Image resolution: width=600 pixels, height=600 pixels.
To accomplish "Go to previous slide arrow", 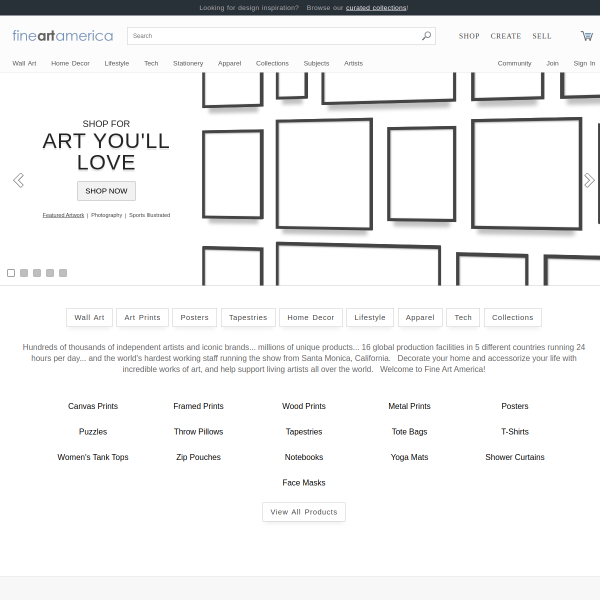I will pos(18,180).
